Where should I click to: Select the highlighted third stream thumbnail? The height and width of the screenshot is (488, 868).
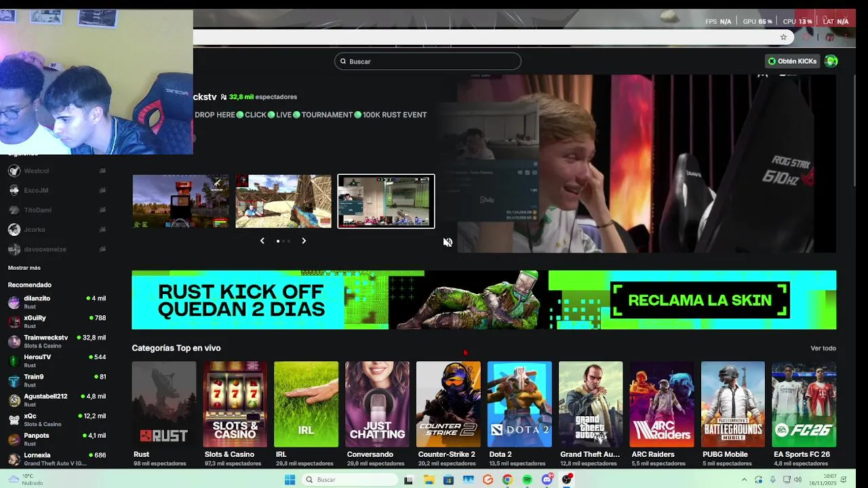[386, 201]
